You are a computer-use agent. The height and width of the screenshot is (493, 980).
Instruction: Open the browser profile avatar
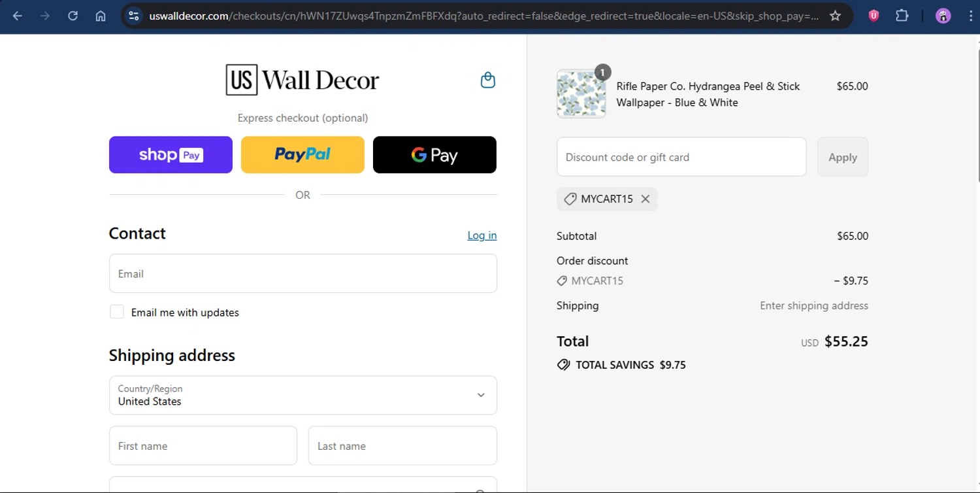[x=943, y=16]
